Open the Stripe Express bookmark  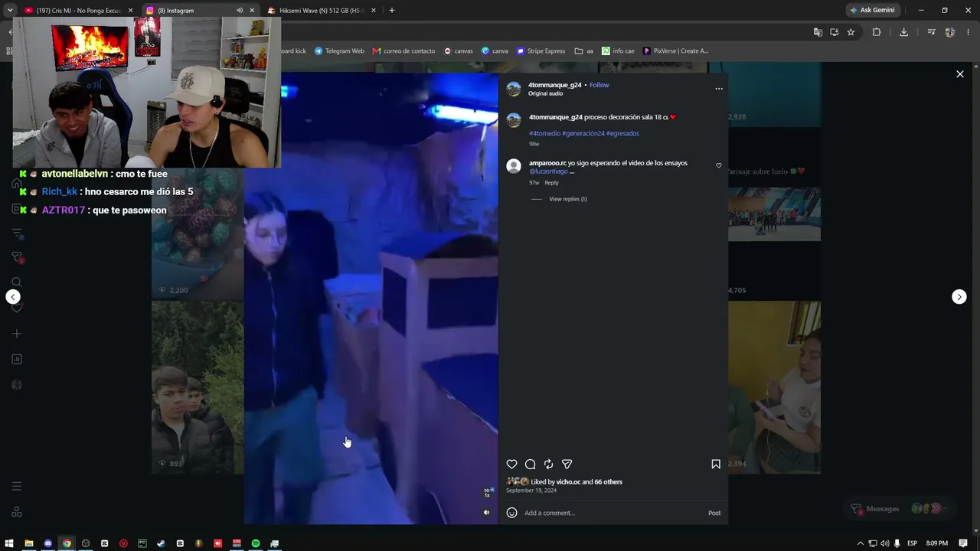pos(541,51)
